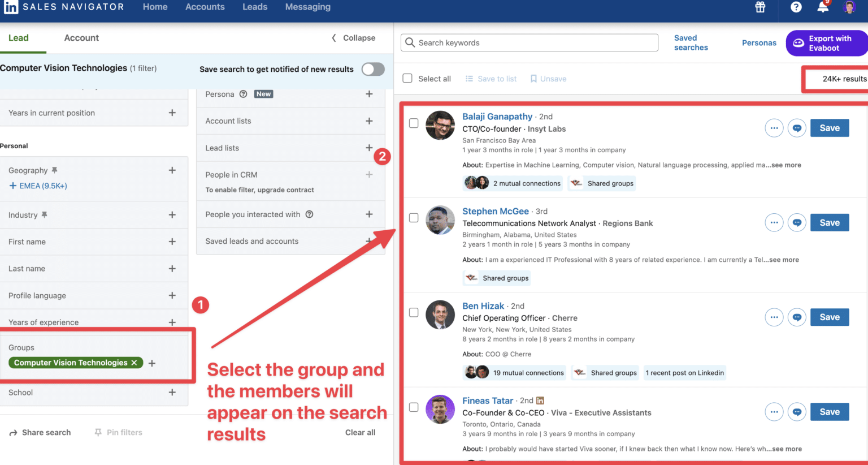Click the Export with Evaboot button
Viewport: 868px width, 465px height.
click(826, 43)
